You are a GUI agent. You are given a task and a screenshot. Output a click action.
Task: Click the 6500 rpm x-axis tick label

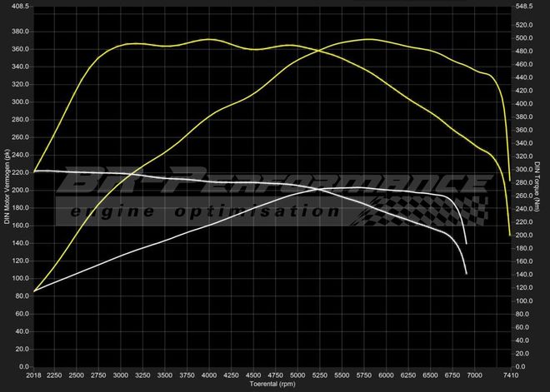pyautogui.click(x=430, y=375)
